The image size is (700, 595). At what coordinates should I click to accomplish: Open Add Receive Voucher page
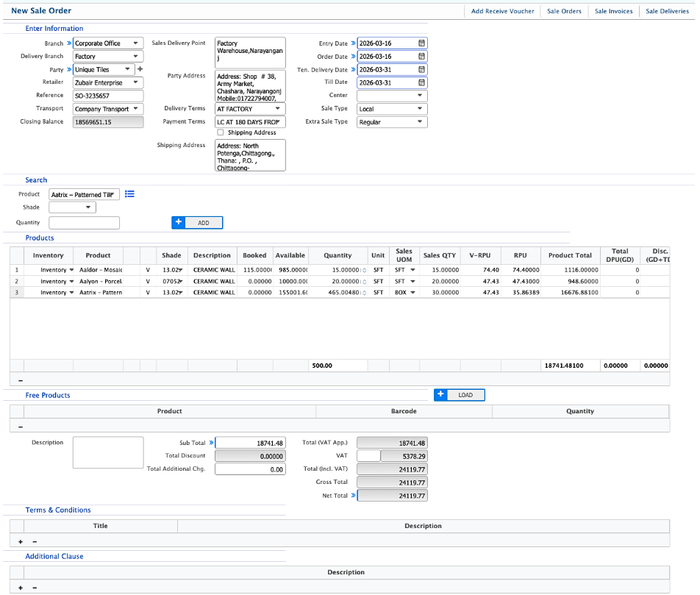click(502, 11)
